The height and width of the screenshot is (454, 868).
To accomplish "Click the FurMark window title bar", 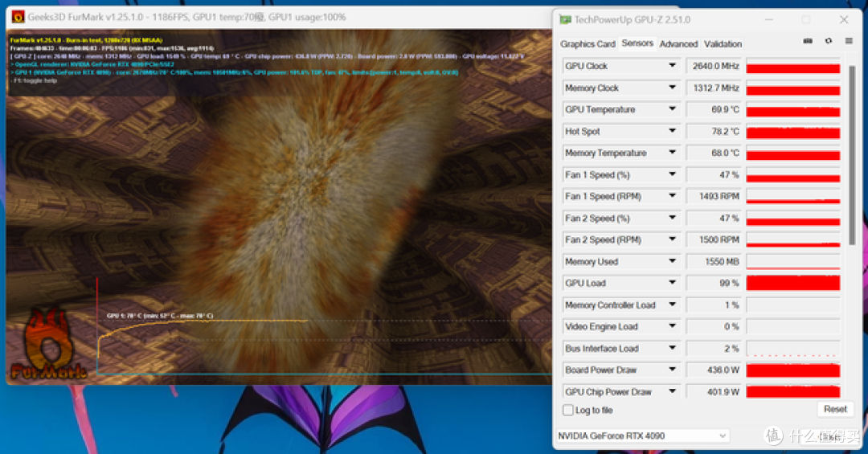I will [280, 17].
